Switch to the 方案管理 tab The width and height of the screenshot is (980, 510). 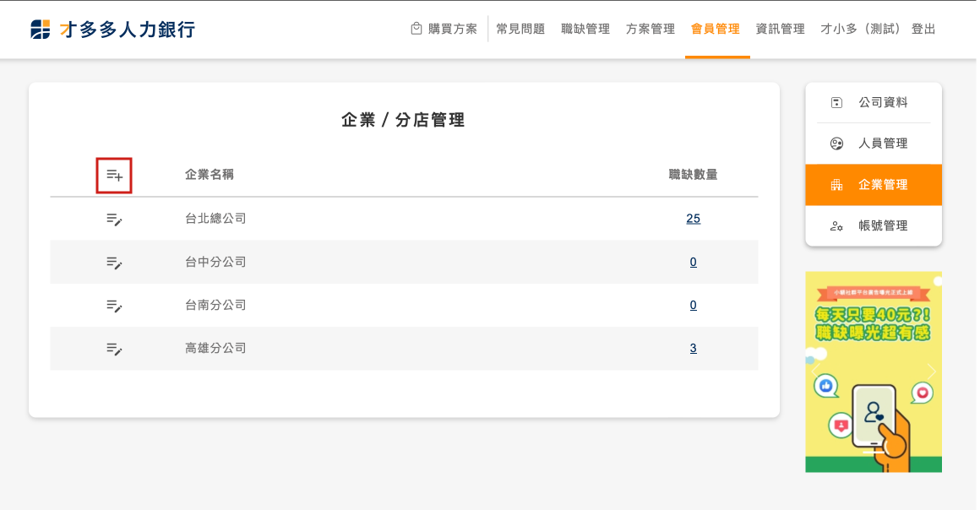[651, 29]
